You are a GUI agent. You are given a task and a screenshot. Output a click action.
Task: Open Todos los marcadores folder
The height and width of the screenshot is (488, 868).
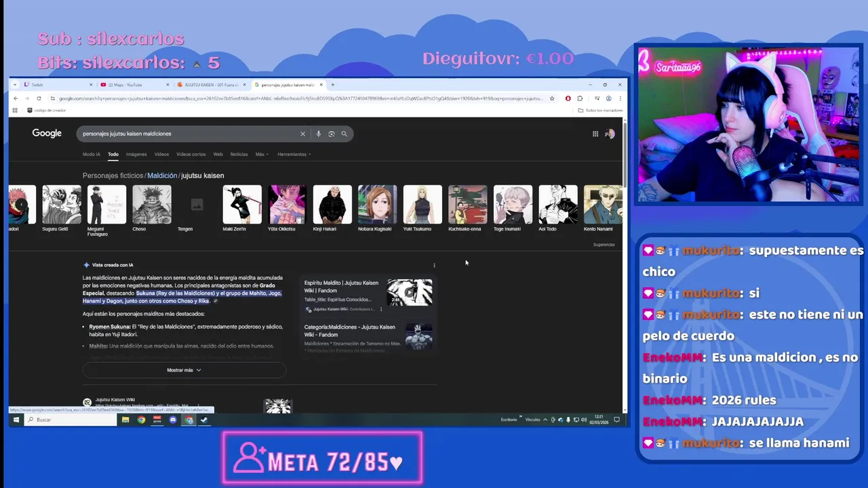point(600,110)
